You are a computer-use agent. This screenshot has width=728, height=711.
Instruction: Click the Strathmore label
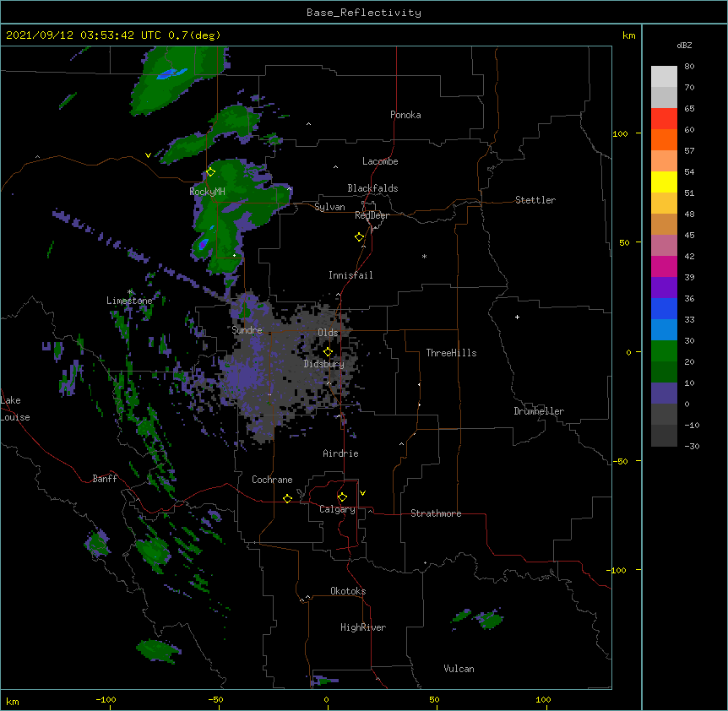pyautogui.click(x=436, y=513)
